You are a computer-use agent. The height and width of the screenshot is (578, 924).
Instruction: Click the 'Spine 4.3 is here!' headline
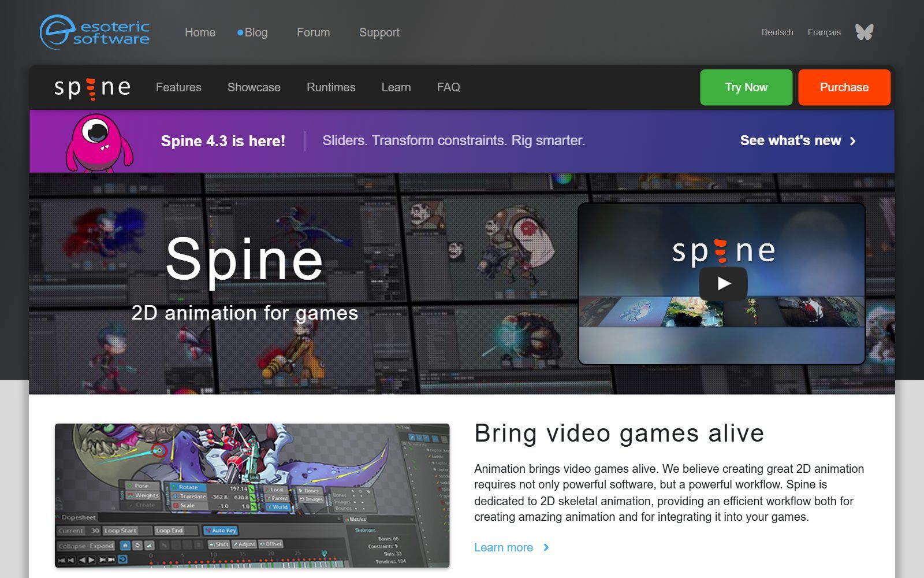tap(223, 141)
